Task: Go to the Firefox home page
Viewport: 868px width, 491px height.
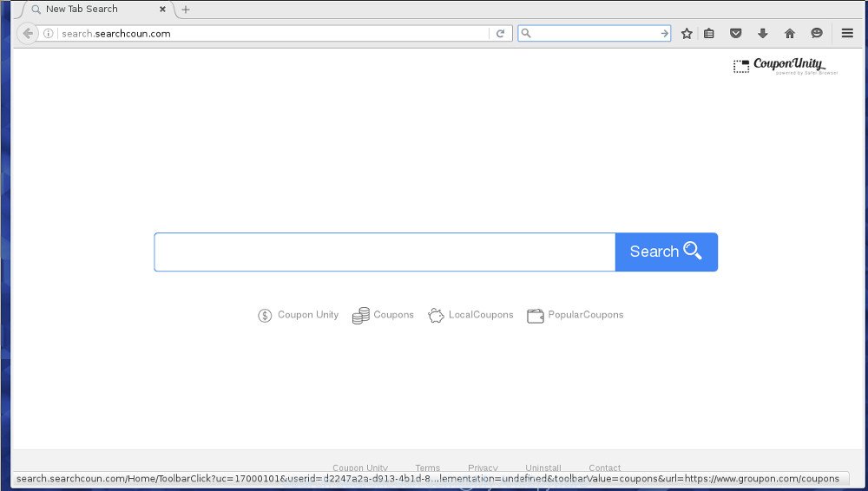Action: point(790,33)
